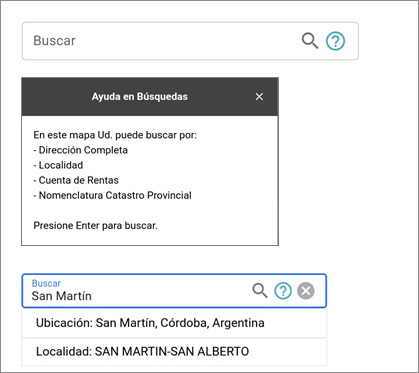Click the magnifier icon in the empty Buscar bar
Viewport: 419px width, 373px height.
coord(310,41)
